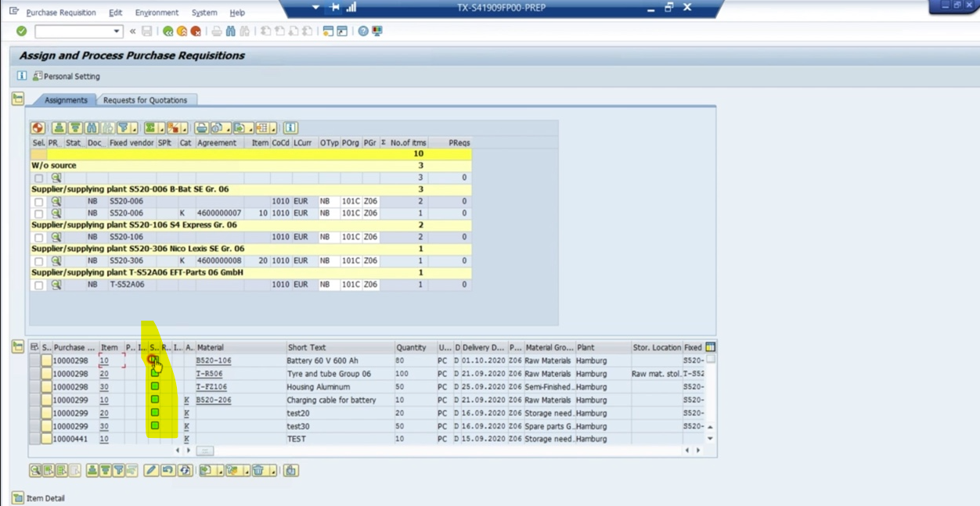The height and width of the screenshot is (506, 980).
Task: Click the Personal Setting button
Action: 67,76
